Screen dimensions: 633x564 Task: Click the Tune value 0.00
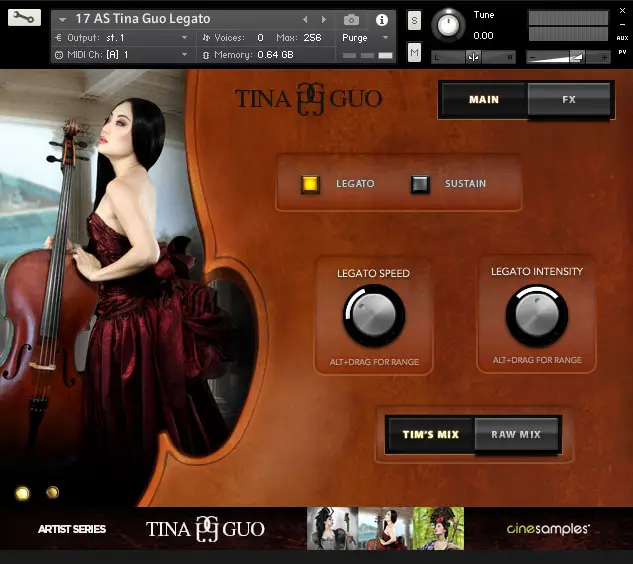pyautogui.click(x=483, y=36)
